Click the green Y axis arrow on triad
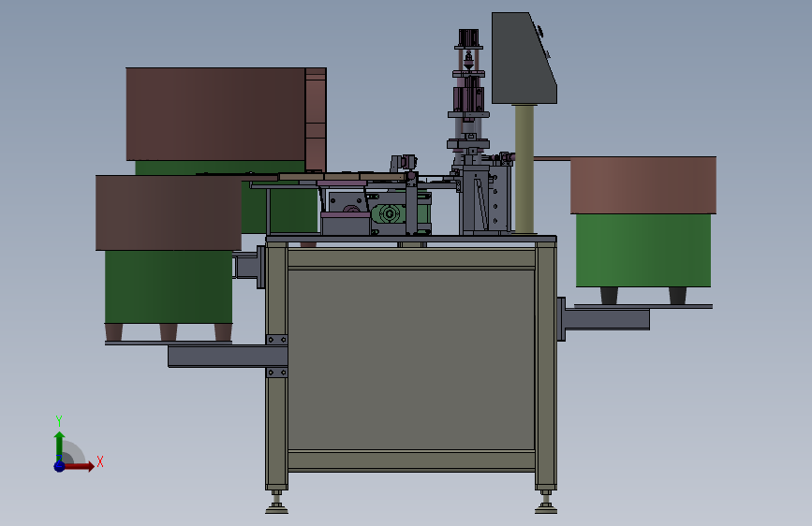This screenshot has width=812, height=526. (x=59, y=446)
